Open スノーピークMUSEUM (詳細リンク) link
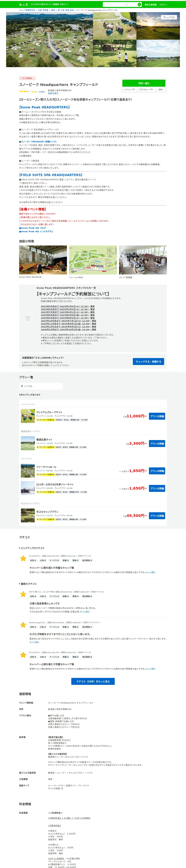The width and height of the screenshot is (186, 868). (39, 141)
